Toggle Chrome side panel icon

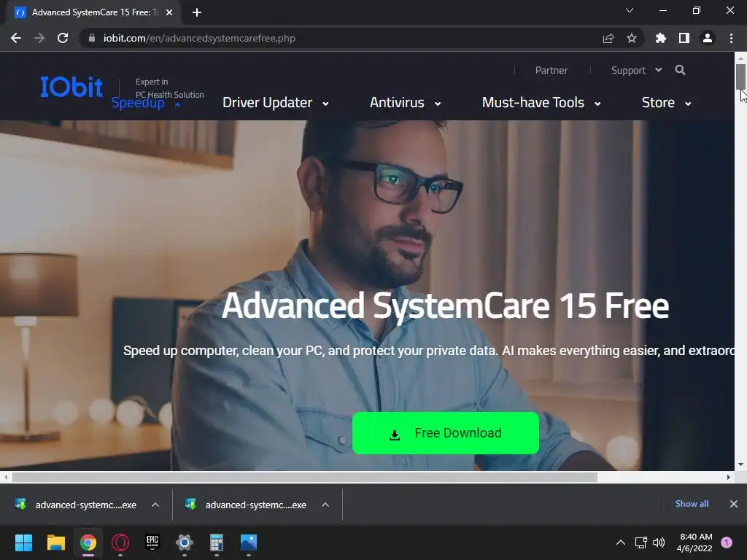click(x=684, y=38)
